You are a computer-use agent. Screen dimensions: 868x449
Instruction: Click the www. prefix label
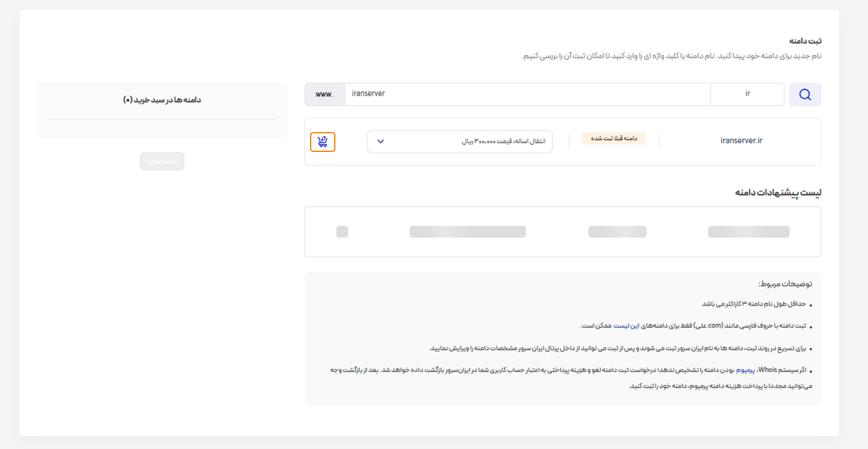(324, 94)
